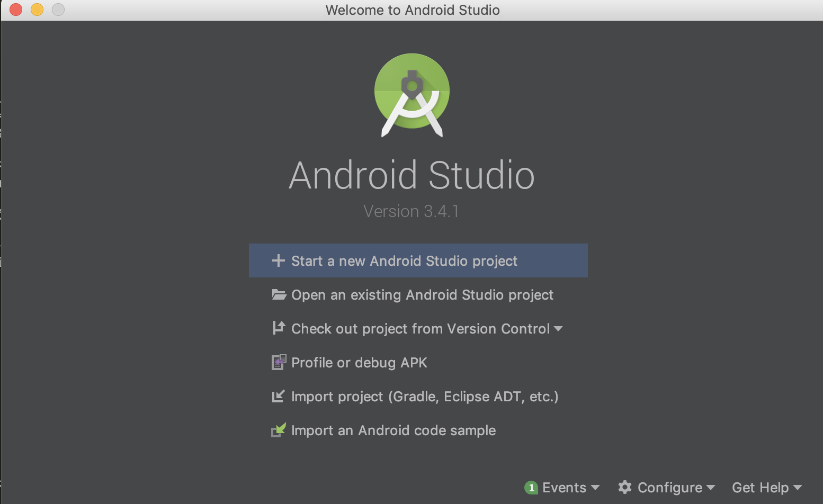Click the Android Studio compass logo
The height and width of the screenshot is (504, 823).
(x=412, y=95)
